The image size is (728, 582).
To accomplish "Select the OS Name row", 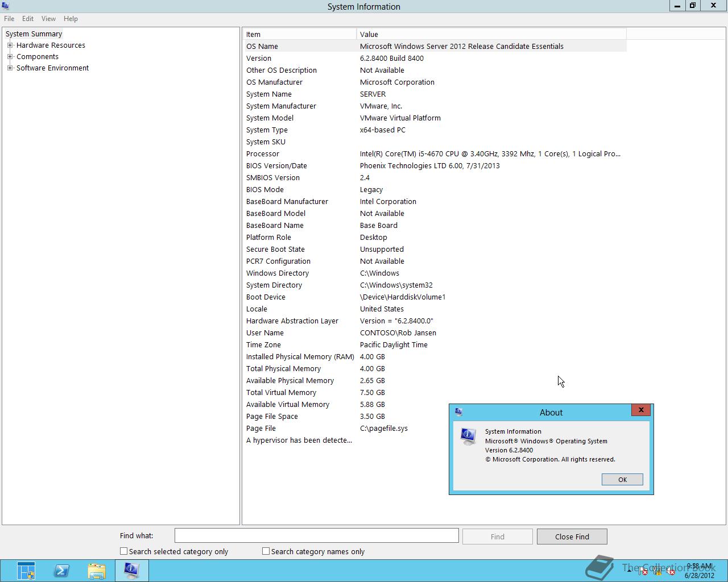I will 435,46.
